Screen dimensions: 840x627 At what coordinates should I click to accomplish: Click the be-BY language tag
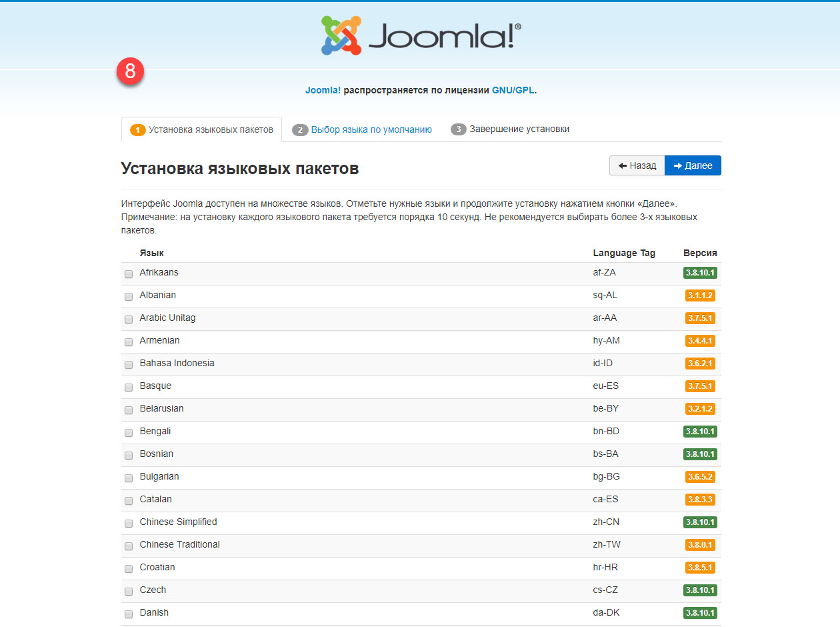coord(606,408)
